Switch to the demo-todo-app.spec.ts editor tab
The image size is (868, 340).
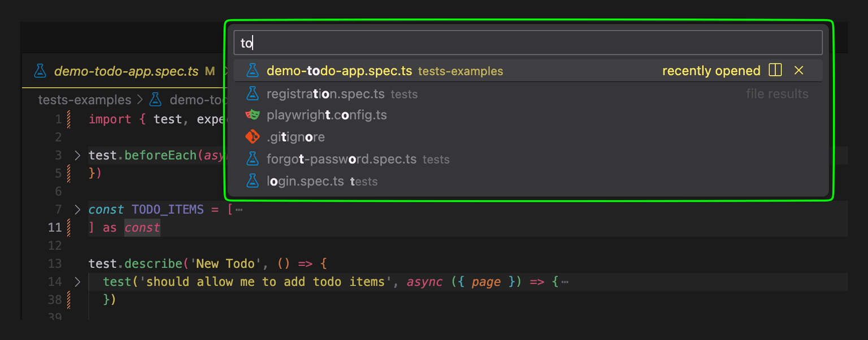click(127, 71)
